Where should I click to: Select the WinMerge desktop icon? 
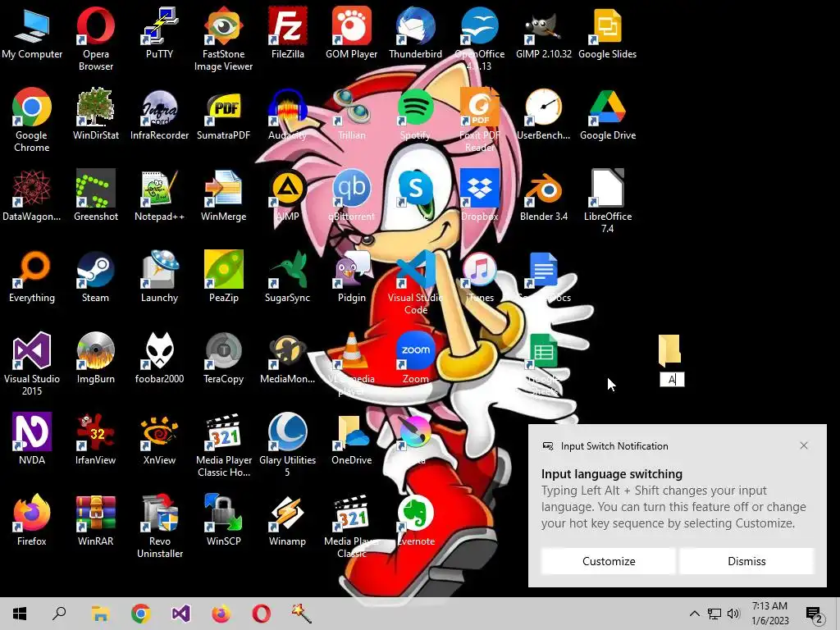pos(223,188)
